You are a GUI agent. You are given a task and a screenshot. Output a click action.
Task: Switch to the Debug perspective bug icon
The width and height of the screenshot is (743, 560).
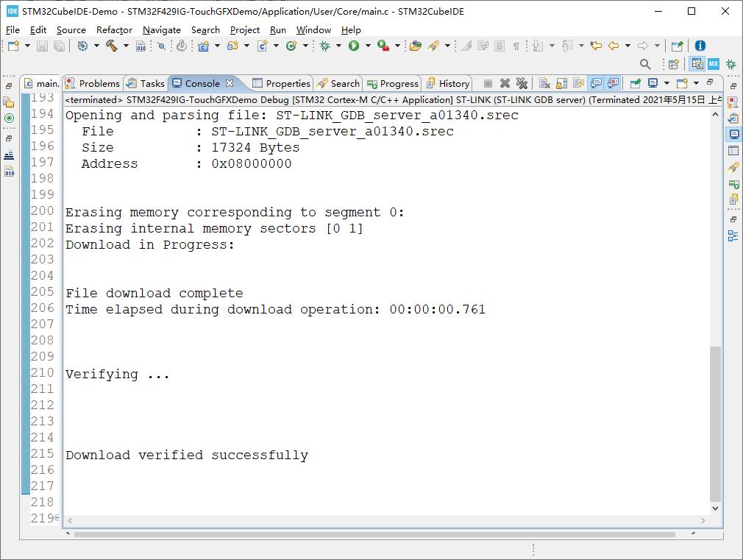coord(731,63)
